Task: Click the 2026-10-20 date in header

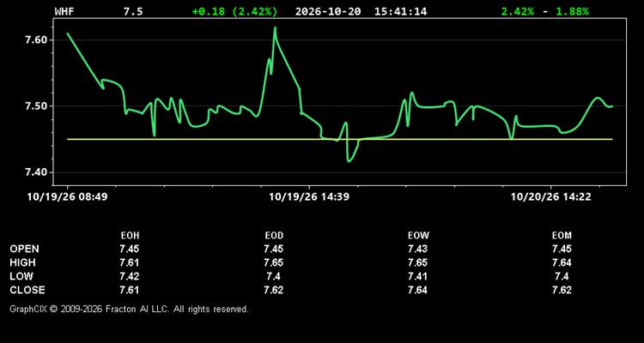Action: (328, 11)
